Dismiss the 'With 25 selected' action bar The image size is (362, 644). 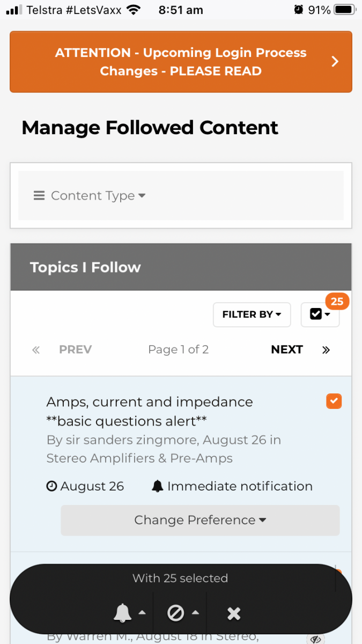coord(234,613)
